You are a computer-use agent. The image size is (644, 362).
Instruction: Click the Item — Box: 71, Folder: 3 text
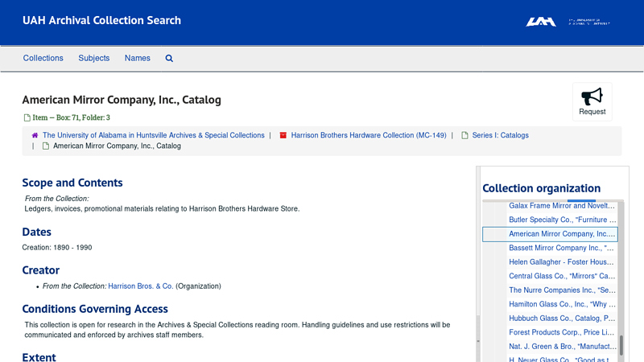click(71, 117)
